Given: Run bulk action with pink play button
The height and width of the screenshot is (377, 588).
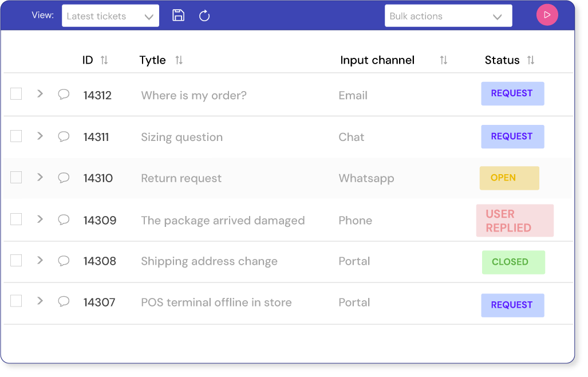Looking at the screenshot, I should point(547,15).
